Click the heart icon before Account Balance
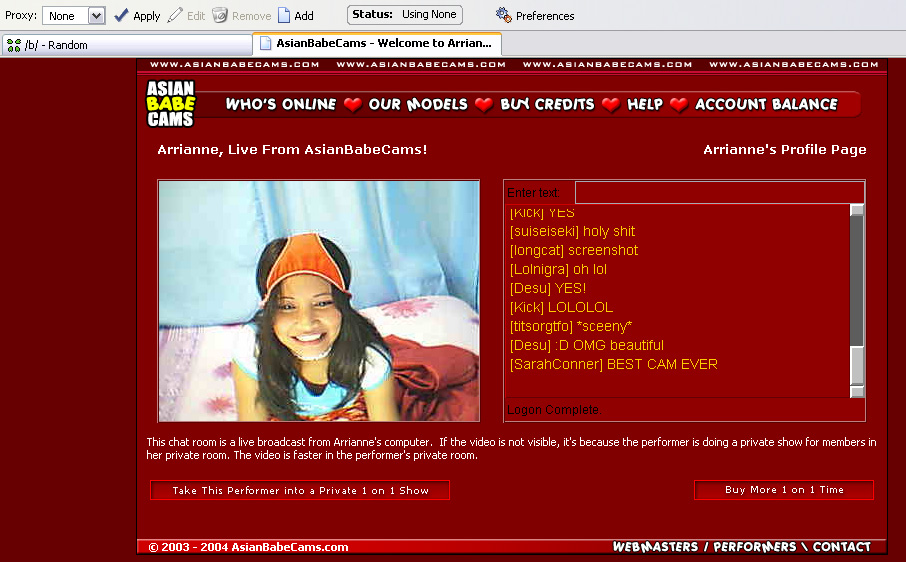The width and height of the screenshot is (906, 562). pyautogui.click(x=679, y=105)
